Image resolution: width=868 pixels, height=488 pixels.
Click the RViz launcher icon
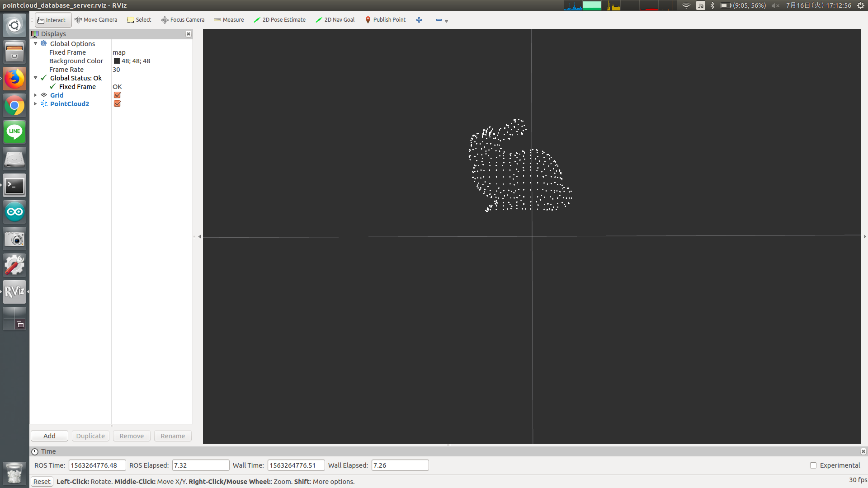click(x=14, y=292)
